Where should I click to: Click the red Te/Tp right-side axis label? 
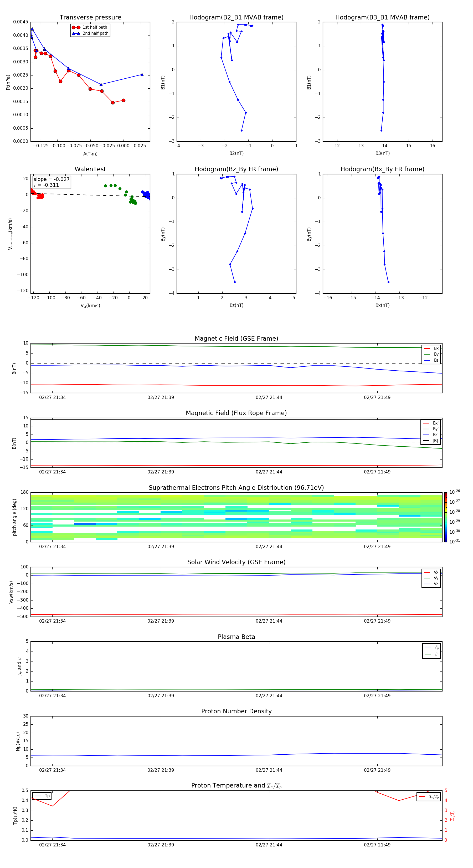coord(453,815)
